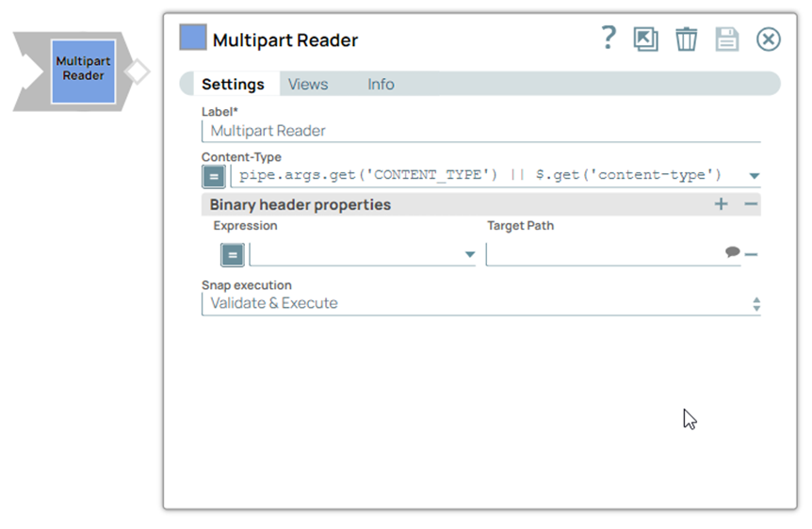The width and height of the screenshot is (812, 529).
Task: Click the Target Path suggestion bubble icon
Action: [x=732, y=252]
